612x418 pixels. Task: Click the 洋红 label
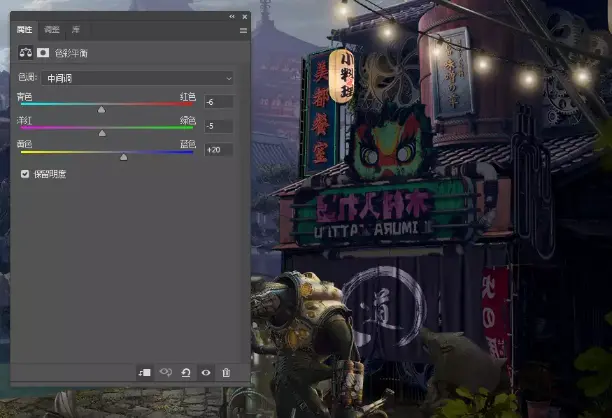pyautogui.click(x=24, y=120)
